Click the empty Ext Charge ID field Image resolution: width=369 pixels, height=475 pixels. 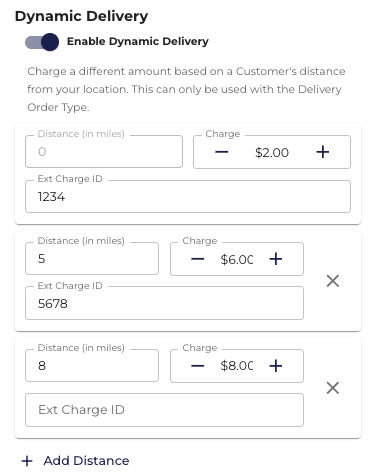[164, 410]
